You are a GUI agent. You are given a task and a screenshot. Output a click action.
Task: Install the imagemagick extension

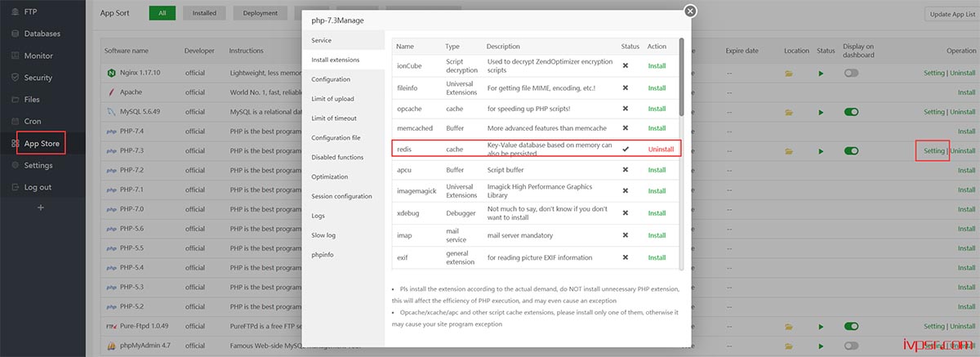657,191
